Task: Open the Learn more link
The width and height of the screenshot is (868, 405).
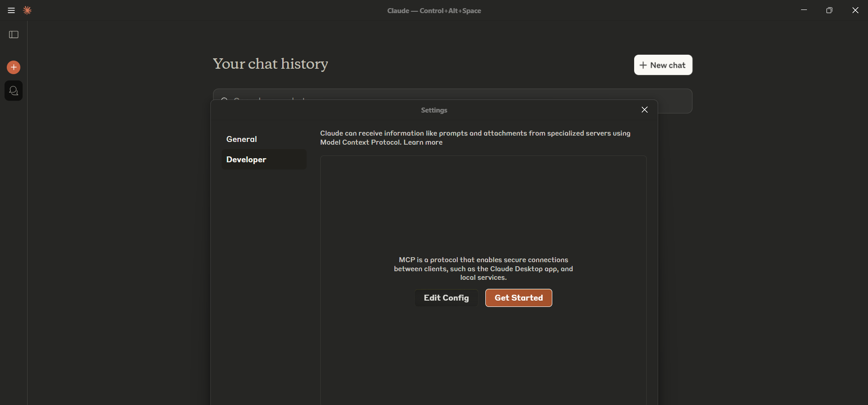Action: coord(423,142)
